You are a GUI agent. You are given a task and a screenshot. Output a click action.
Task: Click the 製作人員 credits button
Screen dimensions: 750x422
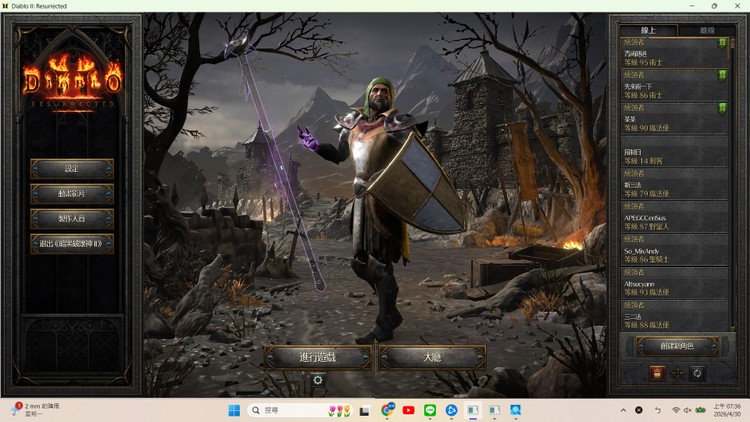pos(72,218)
